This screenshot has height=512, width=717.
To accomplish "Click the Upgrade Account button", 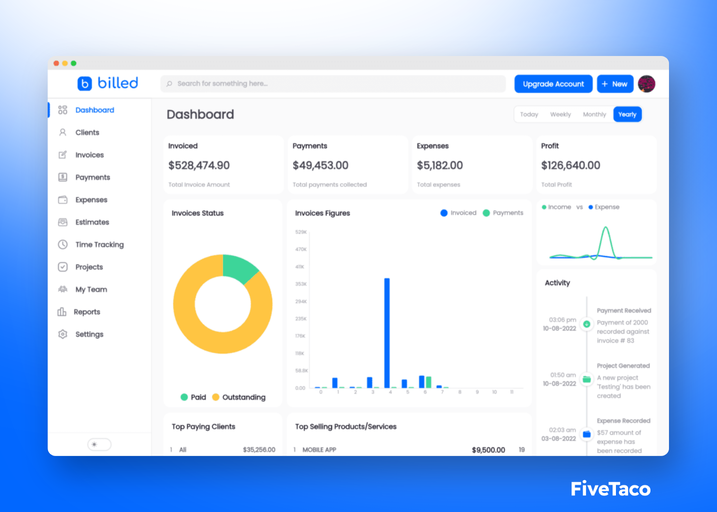I will pos(553,84).
